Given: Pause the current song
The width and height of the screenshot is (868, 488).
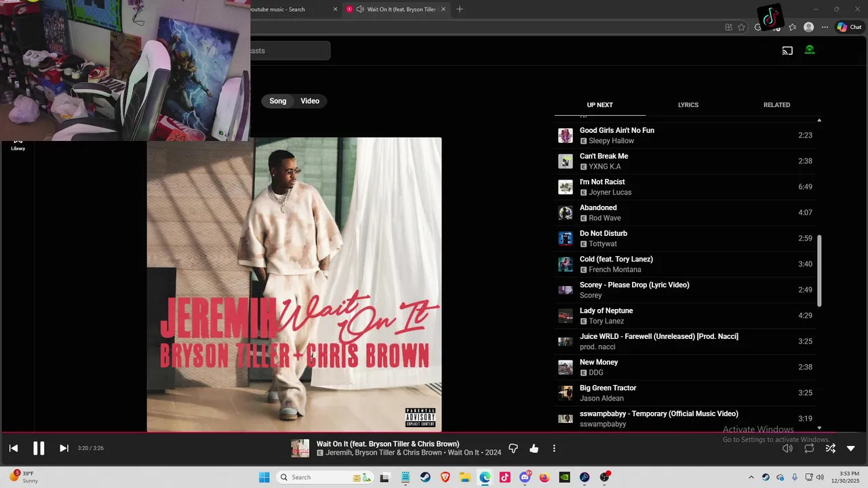Looking at the screenshot, I should point(39,448).
